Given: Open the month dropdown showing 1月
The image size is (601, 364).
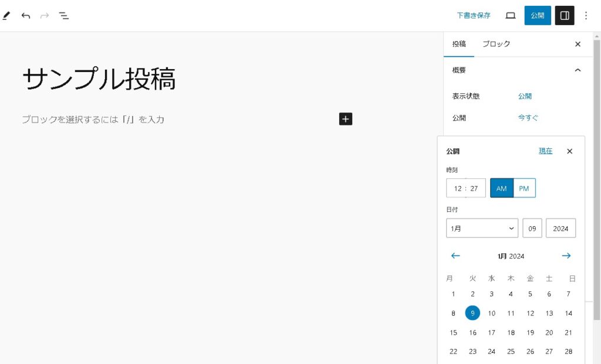Looking at the screenshot, I should tap(482, 228).
